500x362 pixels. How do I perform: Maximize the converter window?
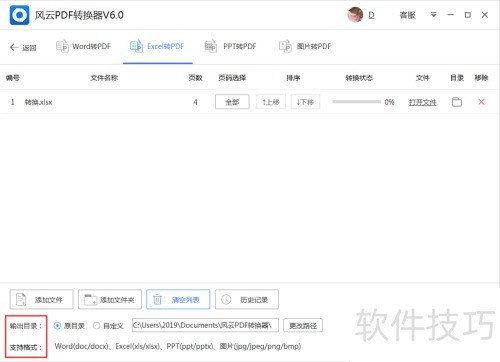(468, 15)
